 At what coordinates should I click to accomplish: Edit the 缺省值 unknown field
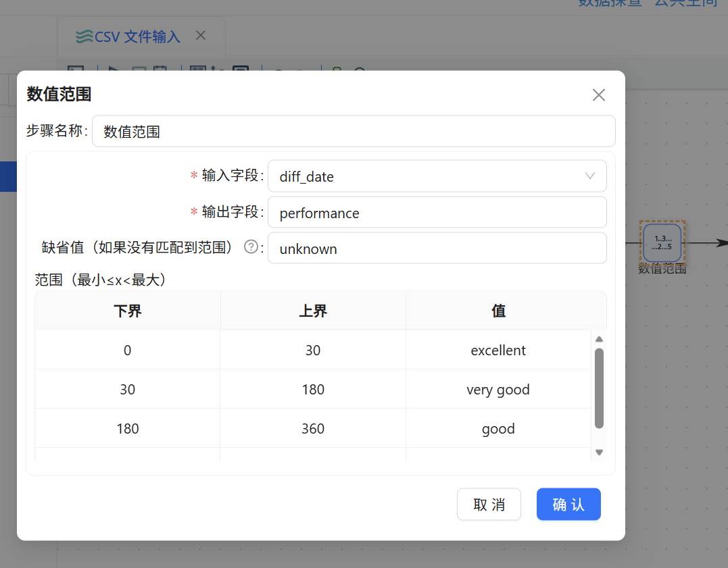click(437, 249)
